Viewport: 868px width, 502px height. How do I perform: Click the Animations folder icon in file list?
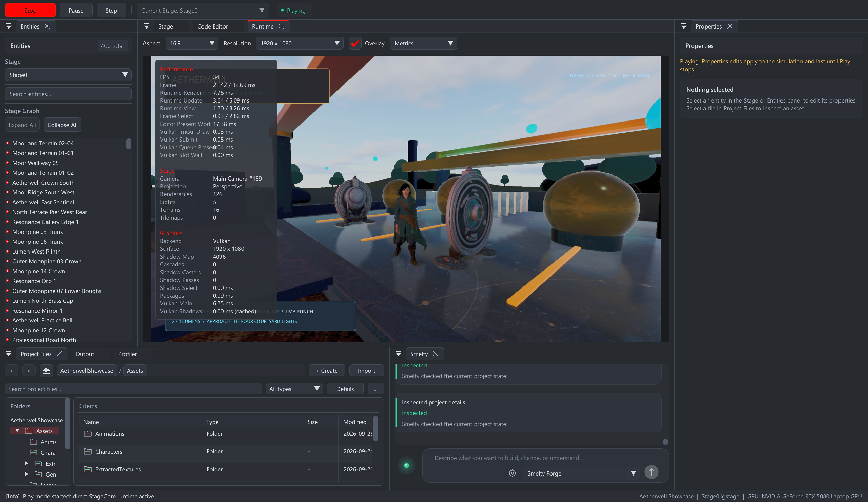[x=88, y=434]
